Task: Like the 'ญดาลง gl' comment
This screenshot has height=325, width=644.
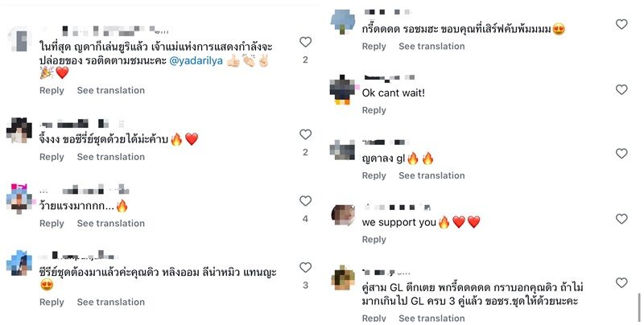Action: point(621,154)
